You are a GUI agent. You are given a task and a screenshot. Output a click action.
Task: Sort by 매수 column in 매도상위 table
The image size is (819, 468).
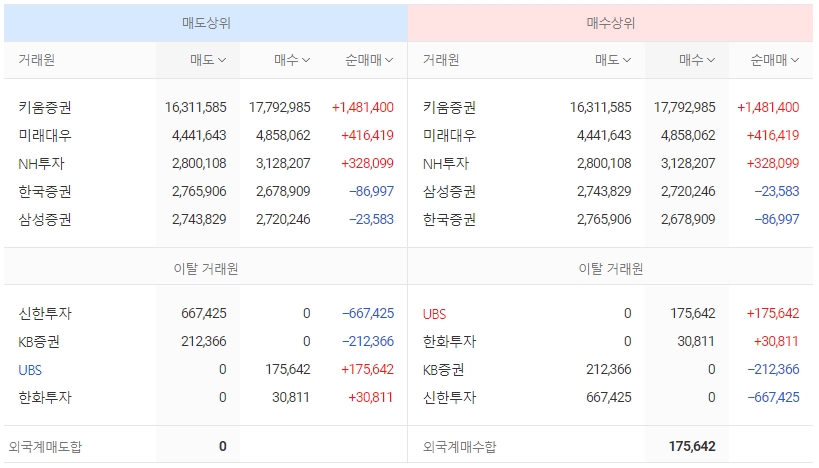click(292, 60)
